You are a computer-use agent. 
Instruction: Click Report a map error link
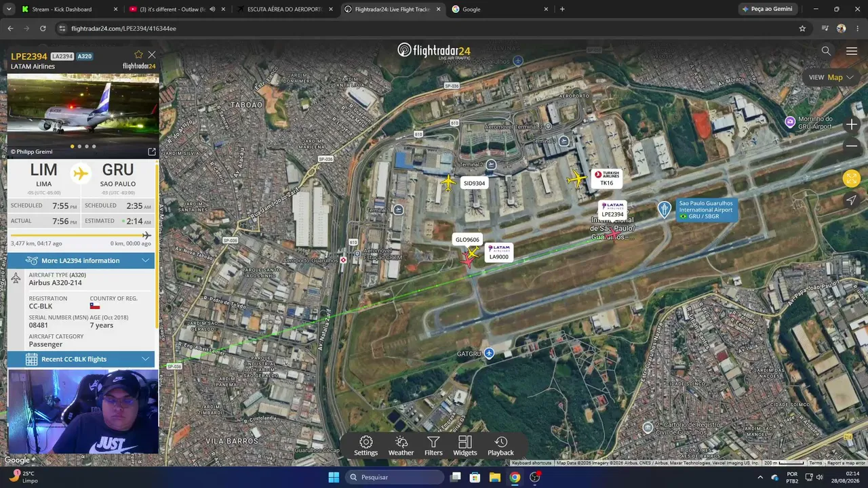coord(846,463)
